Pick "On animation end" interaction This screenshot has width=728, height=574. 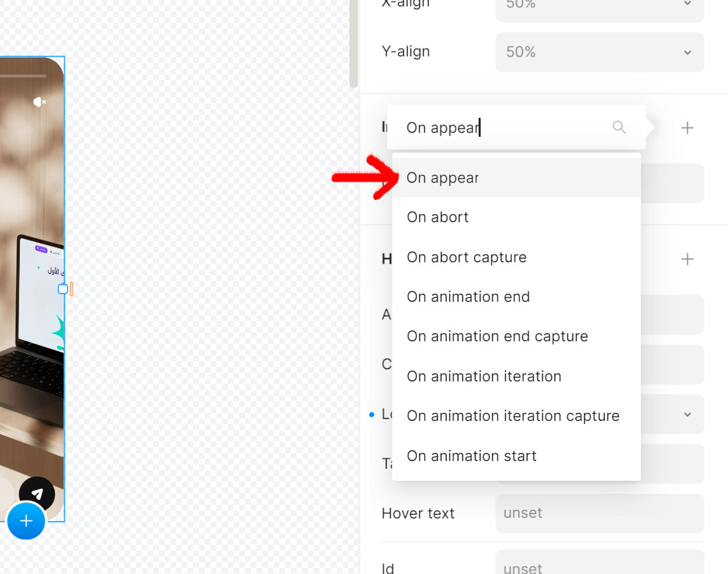[468, 297]
